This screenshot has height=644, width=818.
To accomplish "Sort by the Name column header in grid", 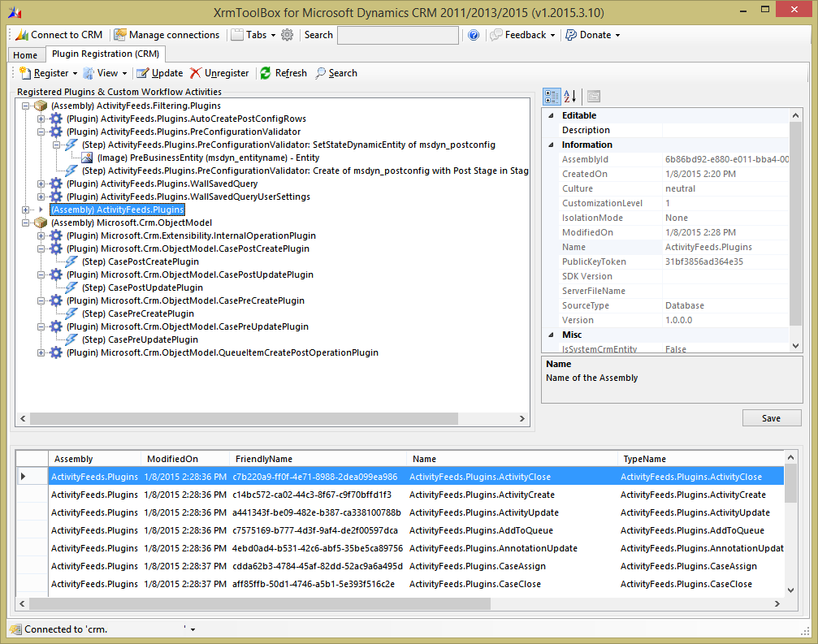I will [512, 459].
